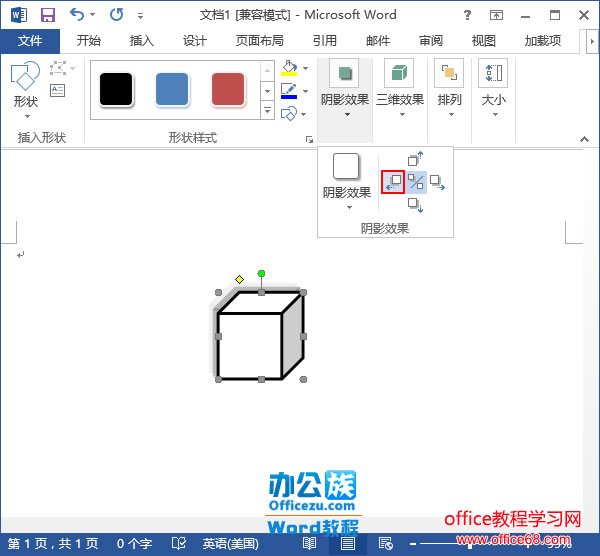Switch to the 视图 tab
The image size is (600, 556).
(483, 41)
